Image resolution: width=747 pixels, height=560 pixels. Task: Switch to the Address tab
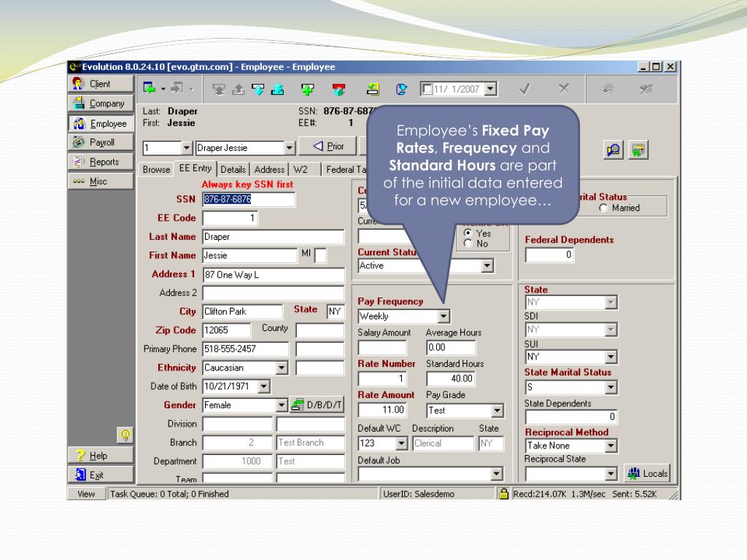point(269,169)
